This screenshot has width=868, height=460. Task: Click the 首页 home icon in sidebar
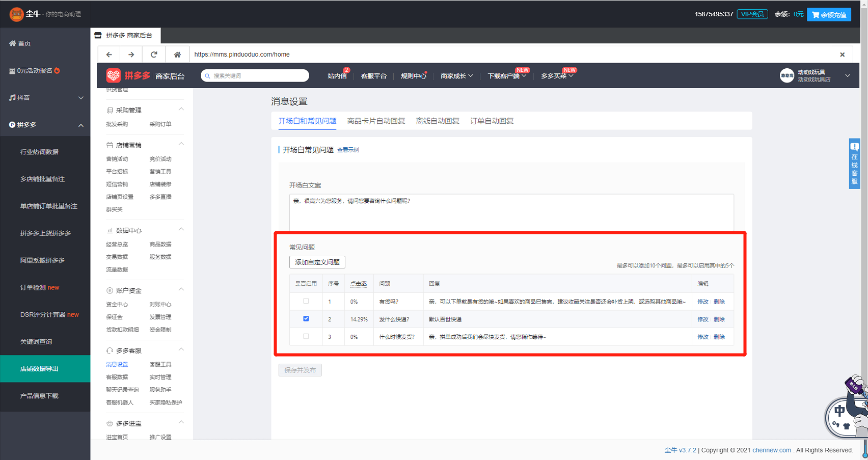point(12,44)
